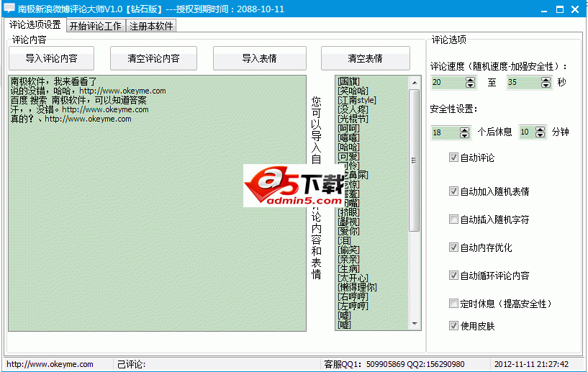Select line 南极软件，我来看看了
This screenshot has height=372, width=588.
pyautogui.click(x=54, y=81)
